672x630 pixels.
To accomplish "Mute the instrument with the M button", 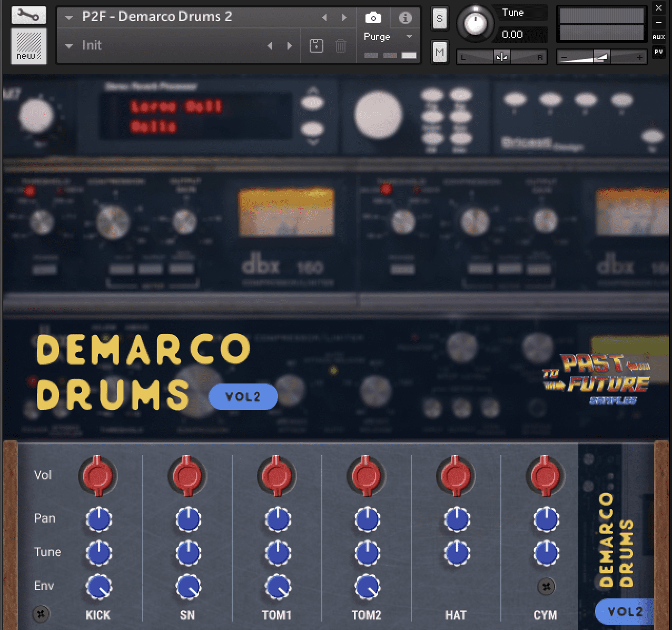I will click(x=439, y=52).
